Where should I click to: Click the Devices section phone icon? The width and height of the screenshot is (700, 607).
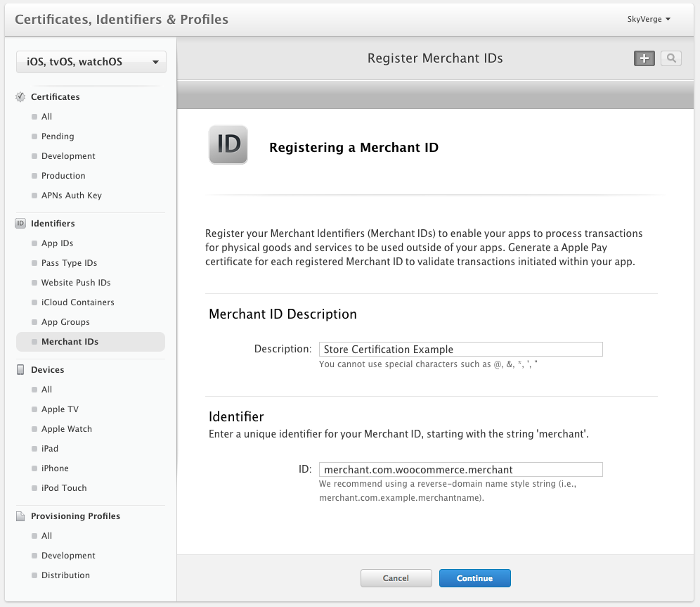point(20,370)
